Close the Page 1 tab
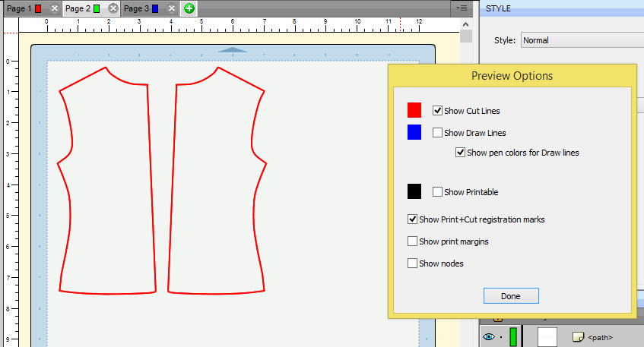 pos(53,8)
